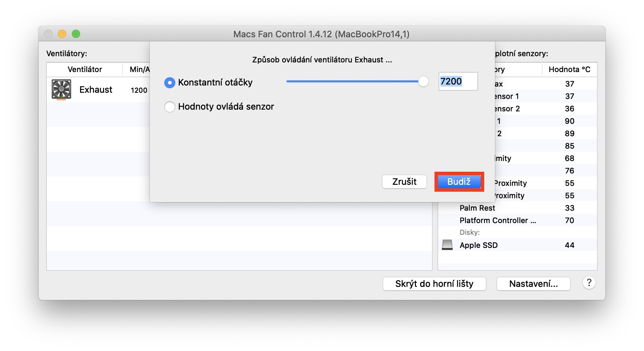Select the Platform Controller sensor row
The height and width of the screenshot is (351, 644).
click(x=498, y=220)
